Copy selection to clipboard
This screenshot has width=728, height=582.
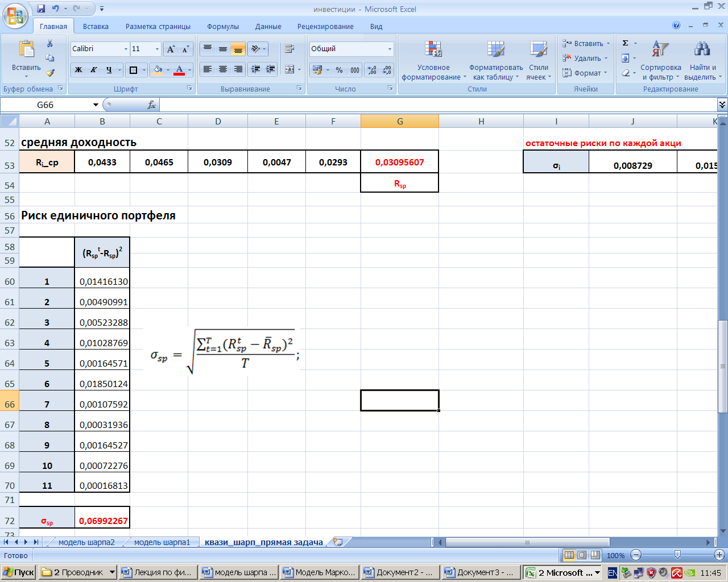50,58
